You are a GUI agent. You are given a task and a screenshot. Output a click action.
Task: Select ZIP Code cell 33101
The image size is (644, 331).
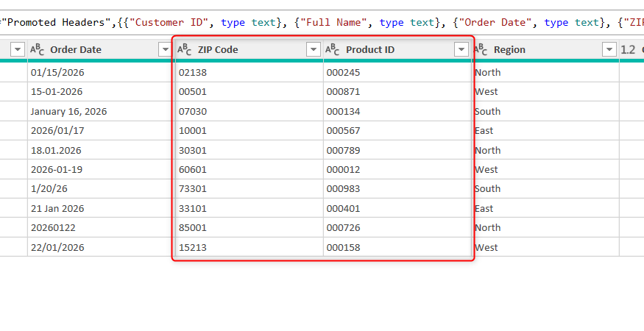pos(250,208)
